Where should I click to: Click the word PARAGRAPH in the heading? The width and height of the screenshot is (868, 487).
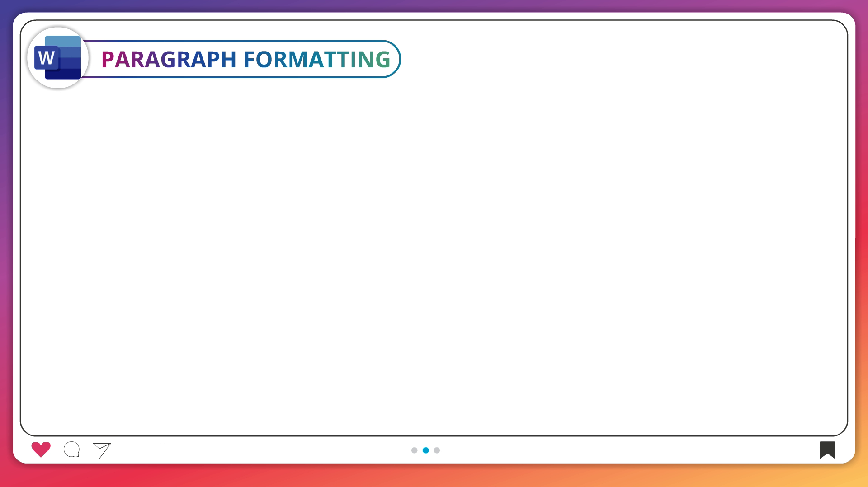click(x=168, y=59)
